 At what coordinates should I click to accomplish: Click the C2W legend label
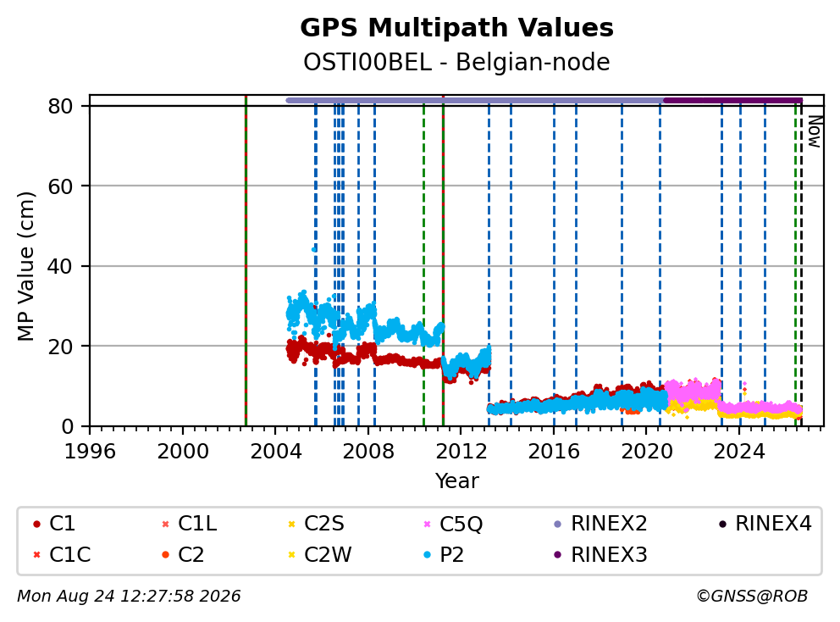(328, 554)
